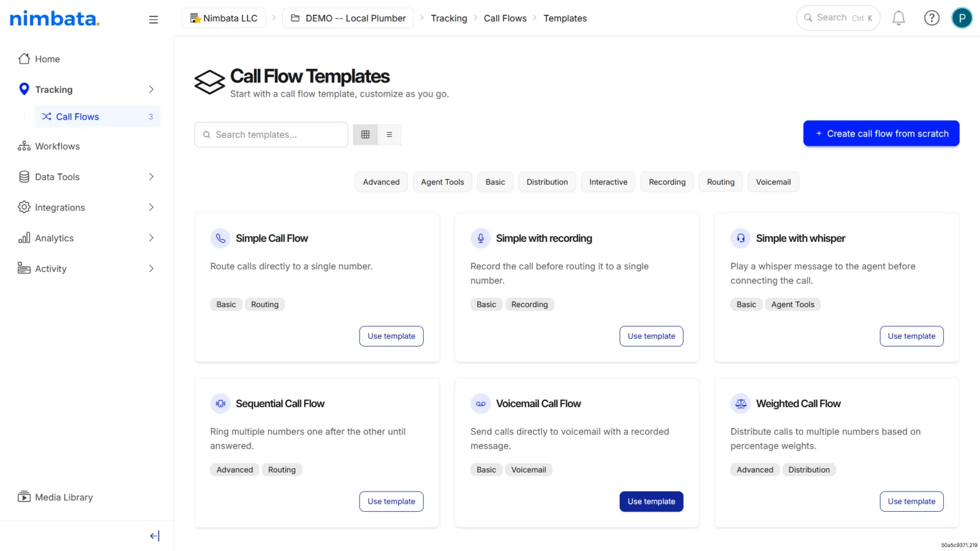This screenshot has height=551, width=980.
Task: Open the Nimbata LLC account selector
Action: tap(224, 18)
